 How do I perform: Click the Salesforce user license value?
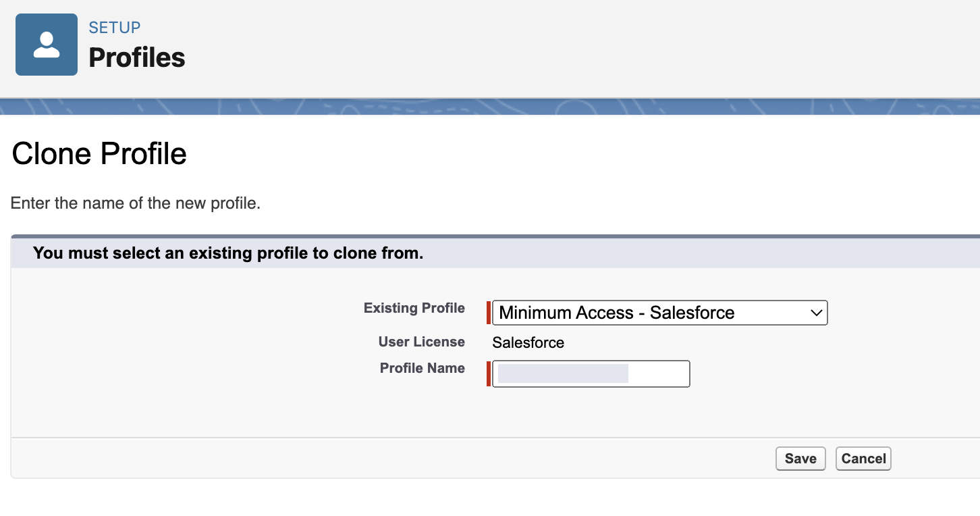click(x=528, y=342)
